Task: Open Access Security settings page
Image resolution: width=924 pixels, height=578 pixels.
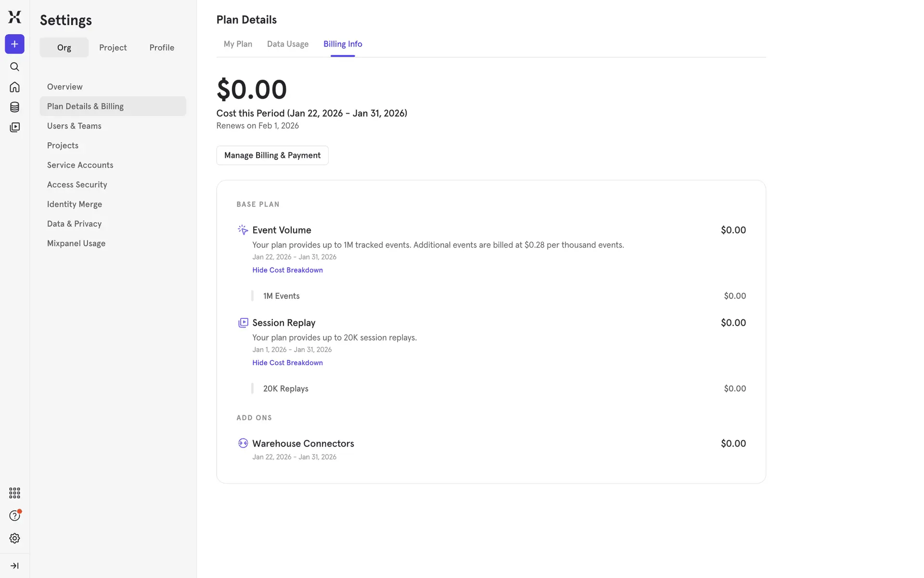Action: tap(77, 184)
